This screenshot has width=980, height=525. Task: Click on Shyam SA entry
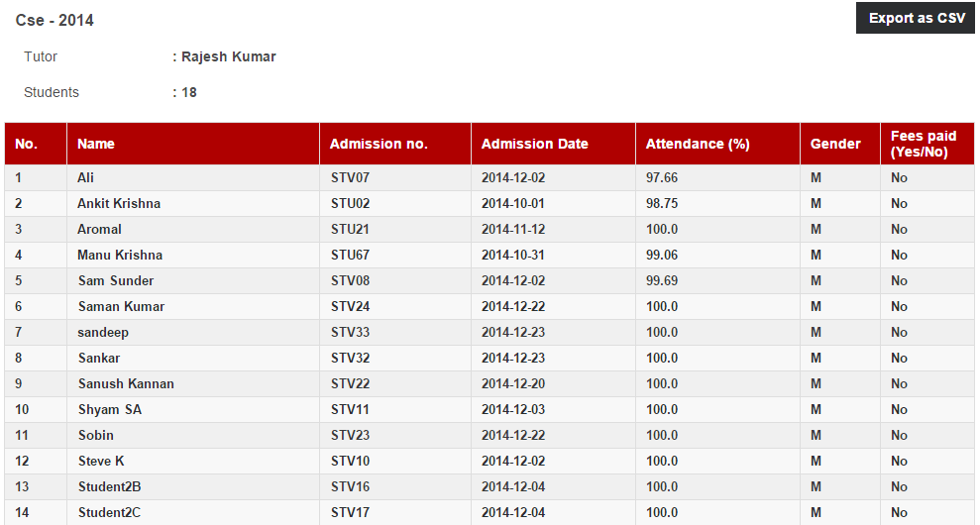pyautogui.click(x=110, y=409)
